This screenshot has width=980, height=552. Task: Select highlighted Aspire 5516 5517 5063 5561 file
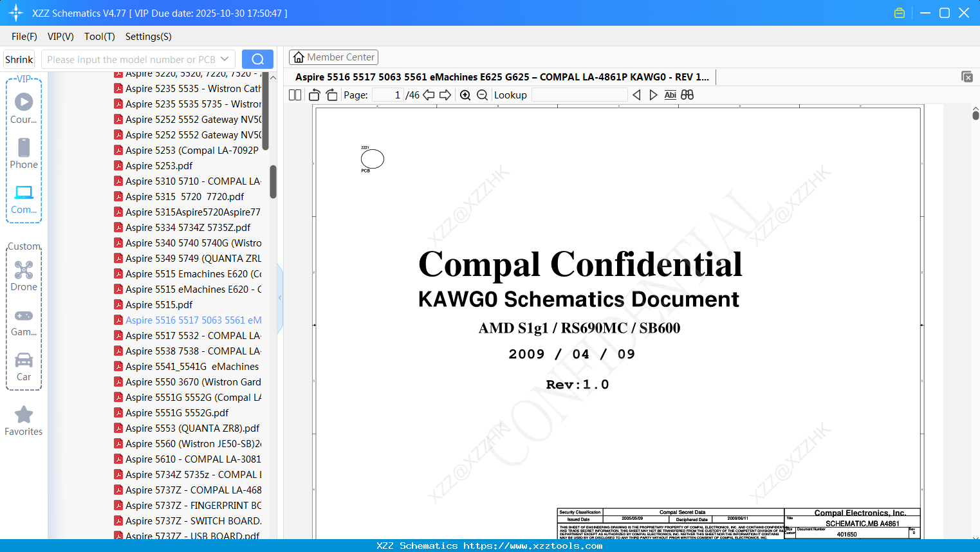(187, 320)
